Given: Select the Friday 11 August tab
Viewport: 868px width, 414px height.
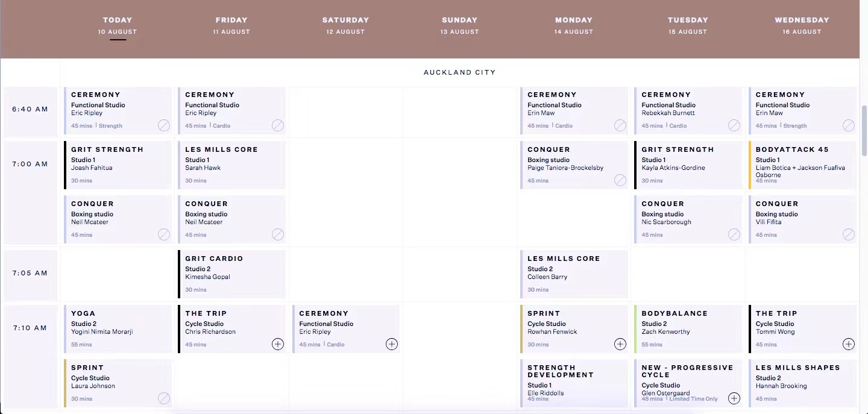Looking at the screenshot, I should [x=231, y=25].
